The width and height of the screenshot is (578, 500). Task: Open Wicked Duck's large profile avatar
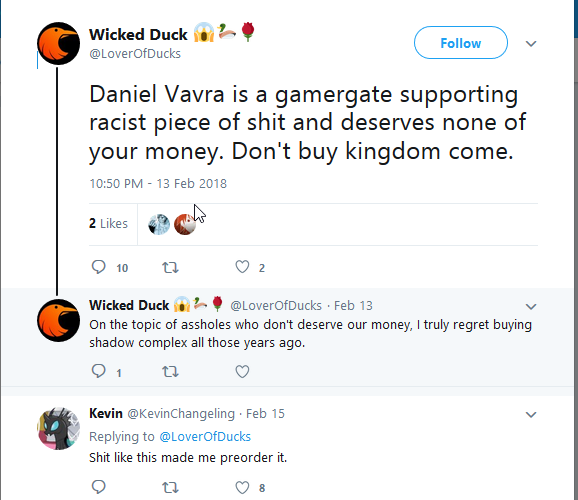coord(59,44)
